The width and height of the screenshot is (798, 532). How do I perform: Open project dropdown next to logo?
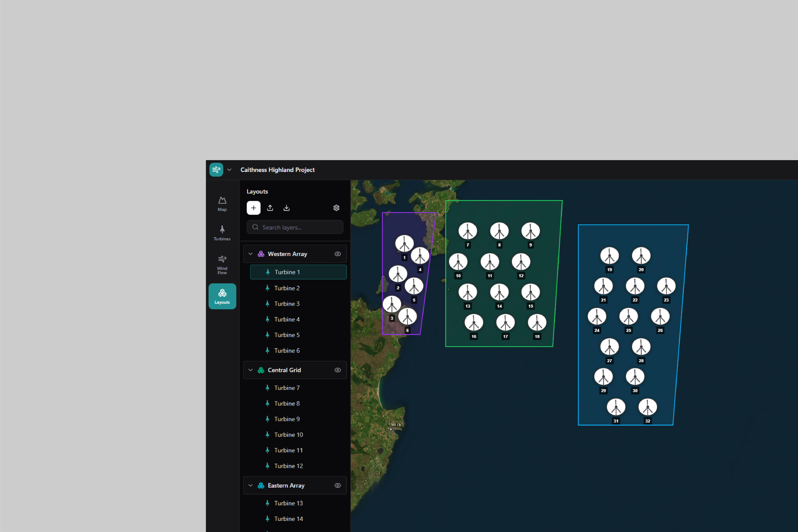[229, 170]
